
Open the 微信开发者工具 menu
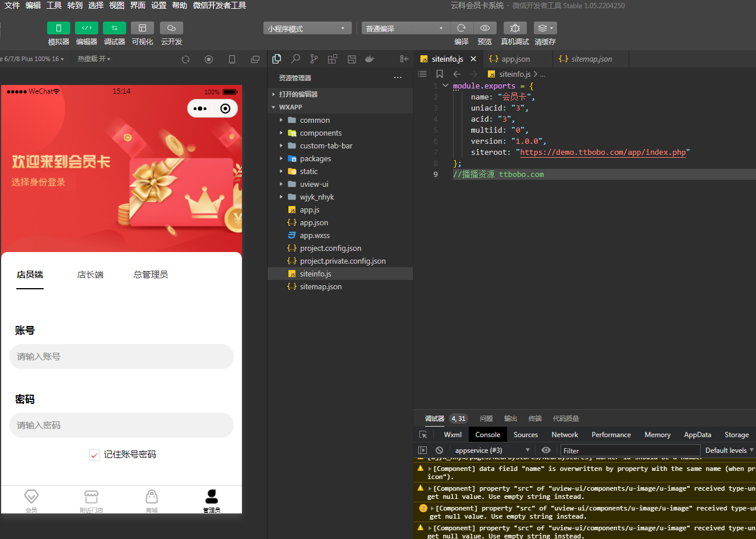click(x=219, y=5)
